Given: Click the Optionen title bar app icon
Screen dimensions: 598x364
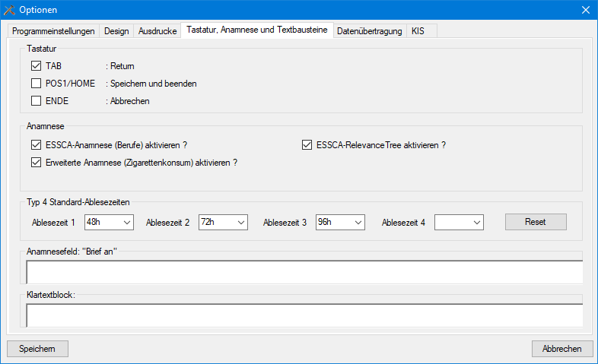Looking at the screenshot, I should (x=10, y=10).
